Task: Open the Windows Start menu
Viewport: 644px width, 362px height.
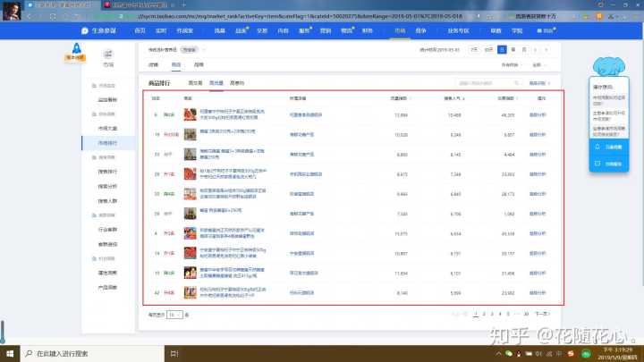Action: point(9,353)
